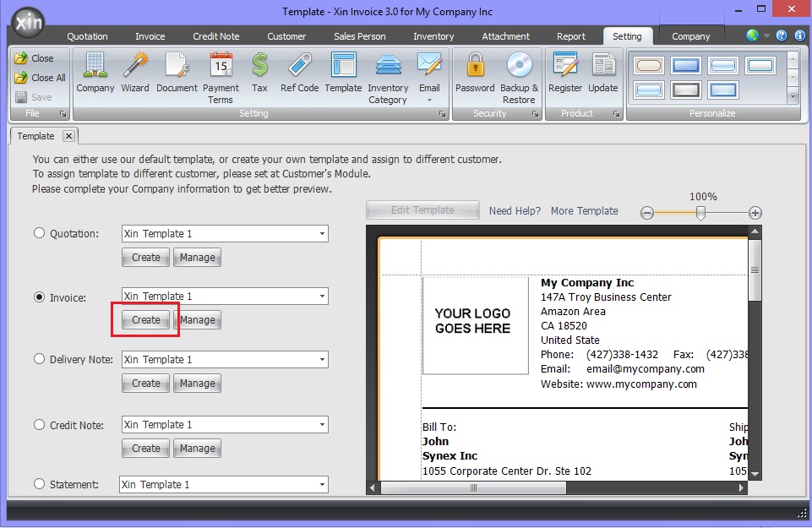
Task: Open the Security group dialog launcher
Action: (535, 113)
